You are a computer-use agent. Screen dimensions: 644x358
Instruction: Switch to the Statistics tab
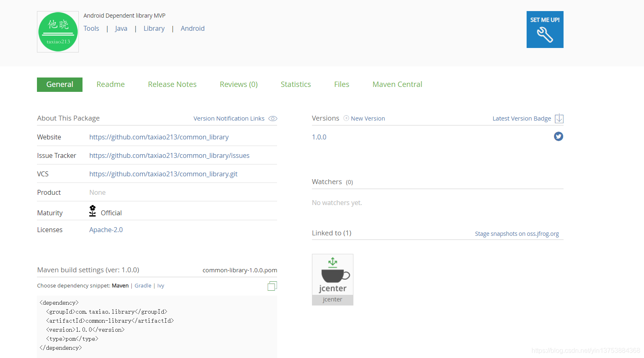[x=296, y=84]
